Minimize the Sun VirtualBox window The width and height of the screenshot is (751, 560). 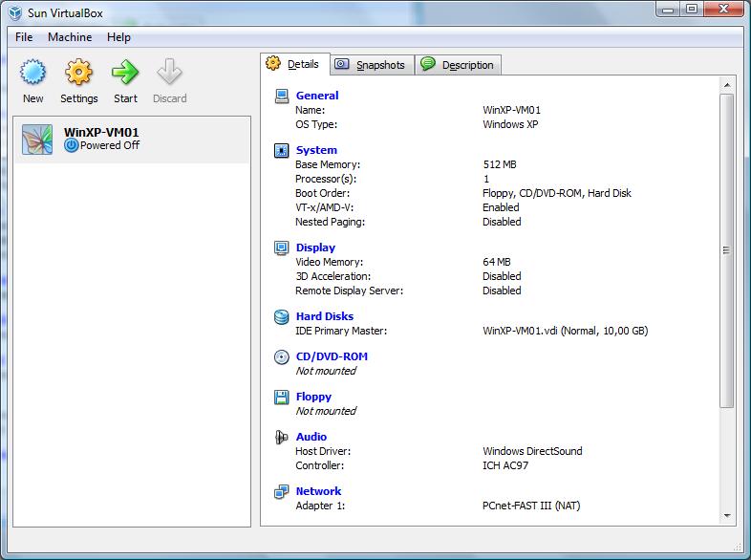click(x=668, y=9)
